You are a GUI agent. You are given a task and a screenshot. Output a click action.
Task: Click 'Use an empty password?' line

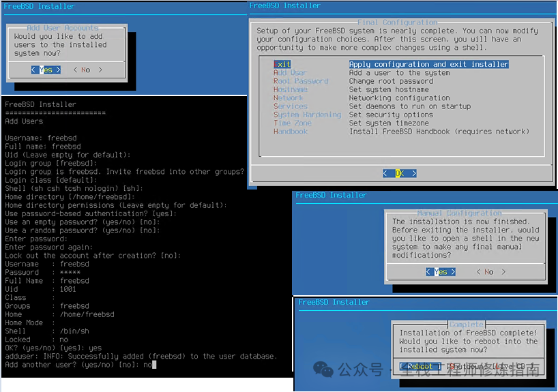[x=83, y=222]
